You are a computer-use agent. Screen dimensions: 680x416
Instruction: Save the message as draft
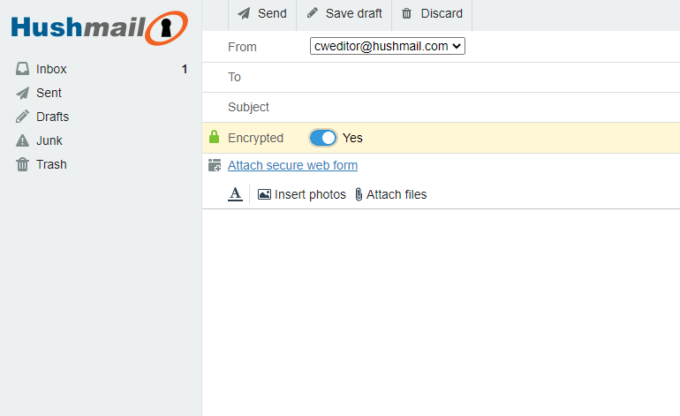point(344,14)
